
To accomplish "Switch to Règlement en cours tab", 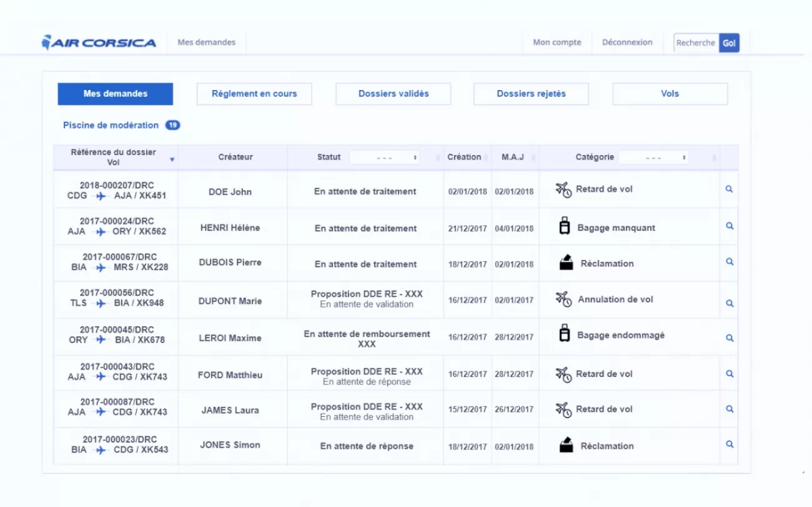I will coord(254,94).
